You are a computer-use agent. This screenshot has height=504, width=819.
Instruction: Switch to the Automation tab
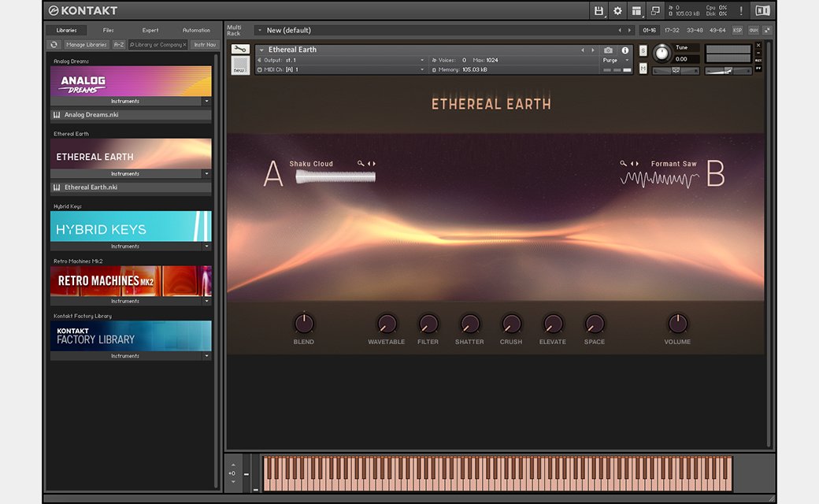pos(196,30)
